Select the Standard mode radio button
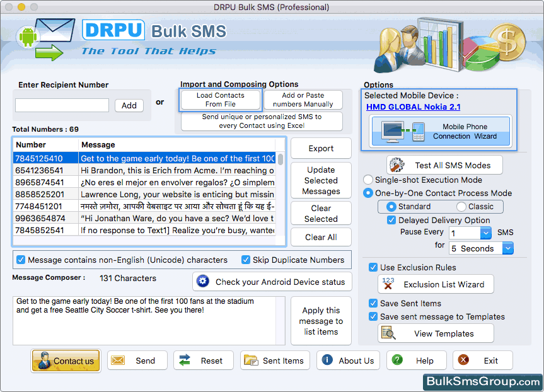The width and height of the screenshot is (544, 392). point(391,207)
